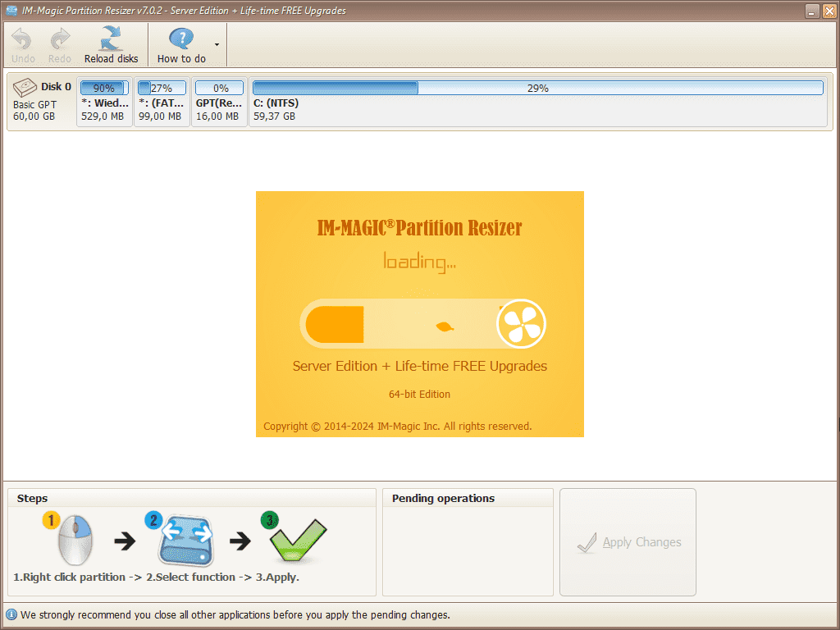Click the "60,00 GB" disk size text
This screenshot has height=630, width=840.
point(34,116)
